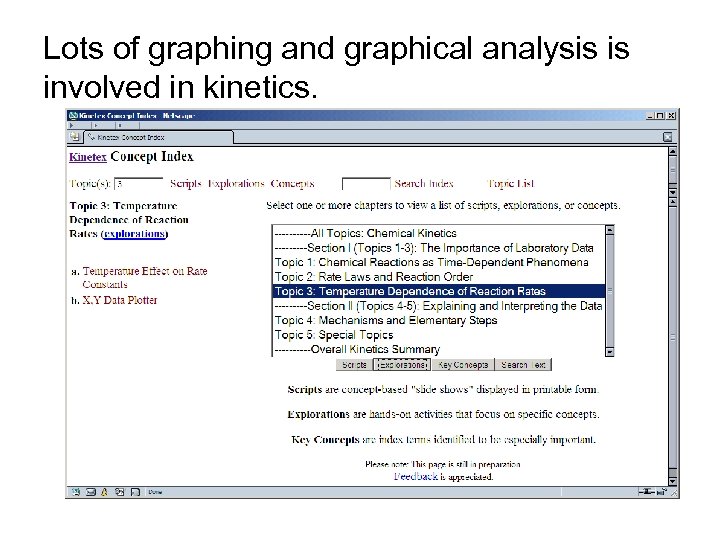This screenshot has width=720, height=540.
Task: Click the page scrollbar up arrow
Action: (x=673, y=151)
